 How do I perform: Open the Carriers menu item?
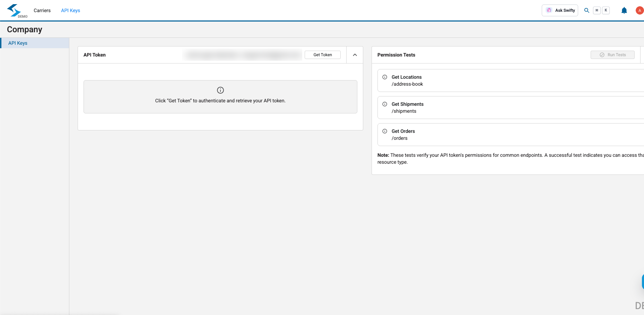click(x=42, y=10)
